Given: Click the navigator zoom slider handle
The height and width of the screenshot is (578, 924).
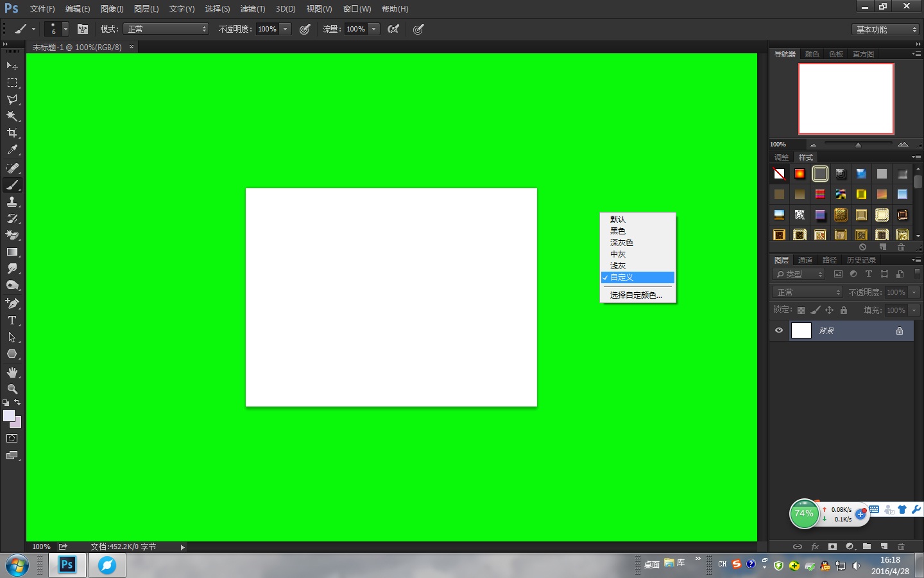Looking at the screenshot, I should point(858,144).
